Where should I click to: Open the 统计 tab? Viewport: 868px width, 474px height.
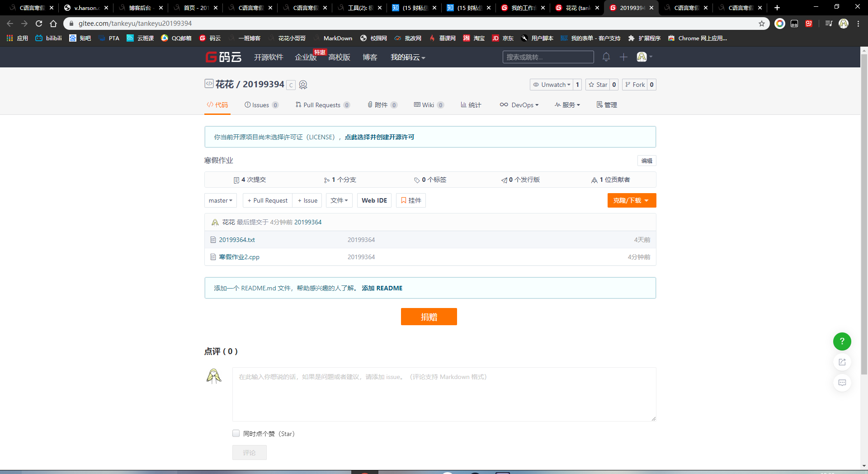tap(471, 105)
